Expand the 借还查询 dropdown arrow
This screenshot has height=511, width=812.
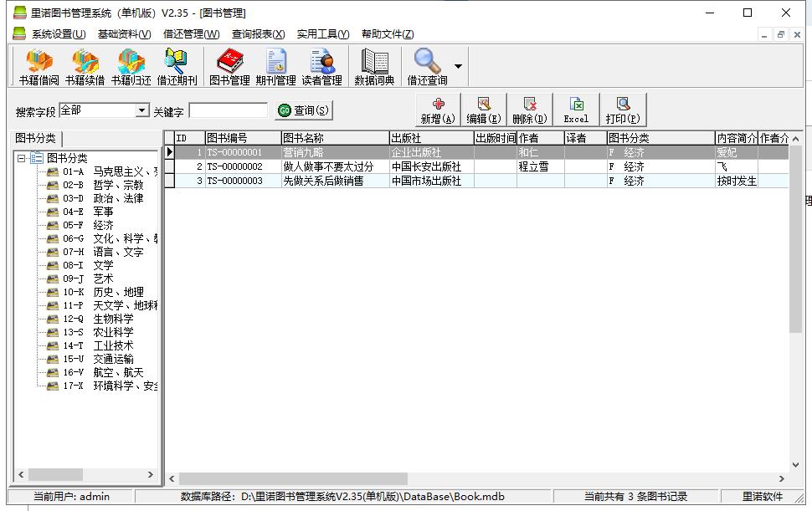pos(458,66)
